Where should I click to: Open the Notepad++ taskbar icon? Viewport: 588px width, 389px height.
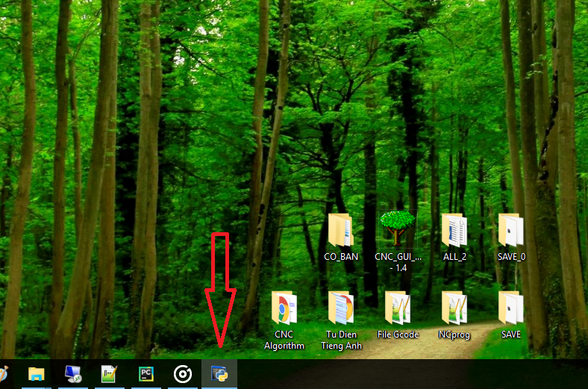pos(110,374)
